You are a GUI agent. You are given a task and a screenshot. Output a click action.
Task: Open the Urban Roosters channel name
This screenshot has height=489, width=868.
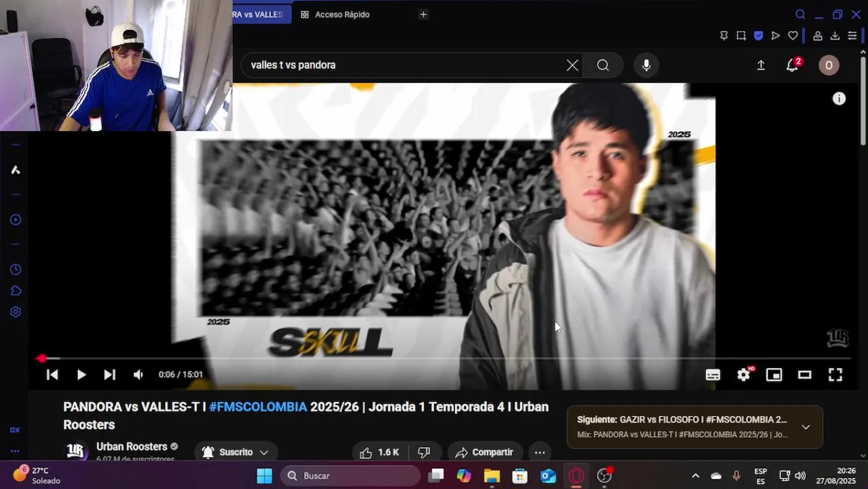[x=132, y=446]
